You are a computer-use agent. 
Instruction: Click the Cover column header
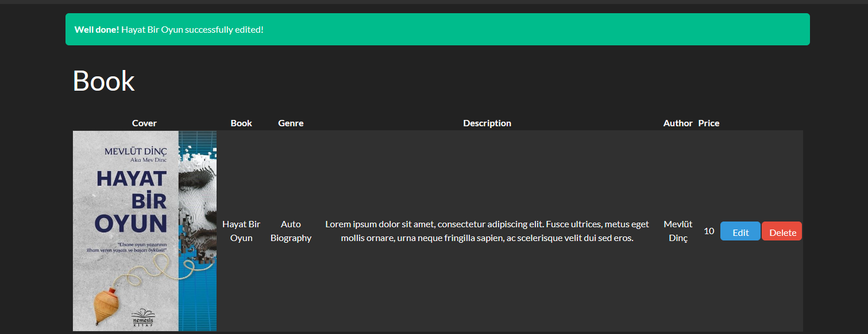144,123
